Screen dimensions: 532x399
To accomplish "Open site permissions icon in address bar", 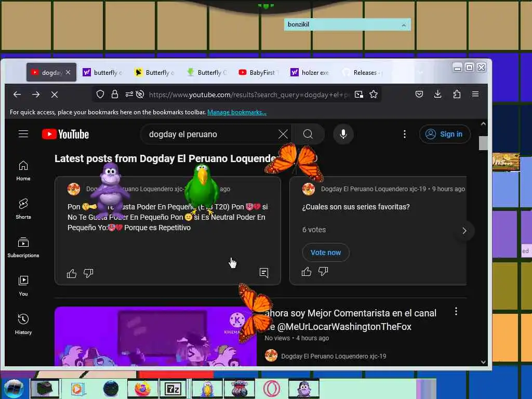I will pos(129,95).
